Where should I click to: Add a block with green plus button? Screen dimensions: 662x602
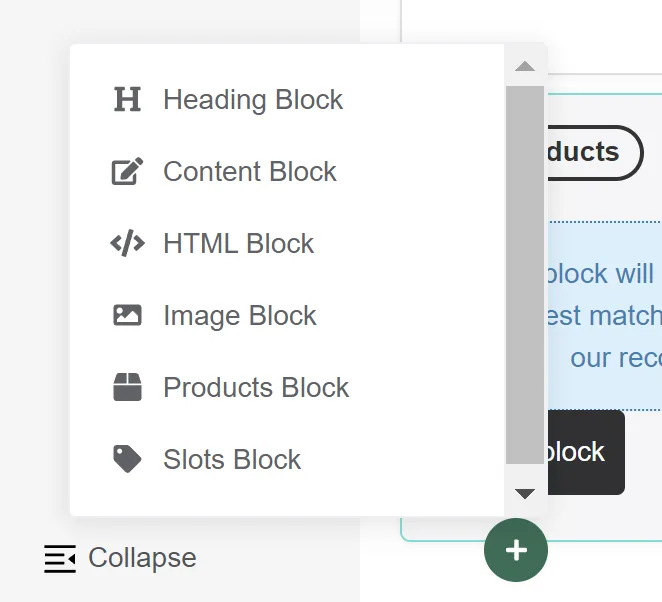(515, 550)
